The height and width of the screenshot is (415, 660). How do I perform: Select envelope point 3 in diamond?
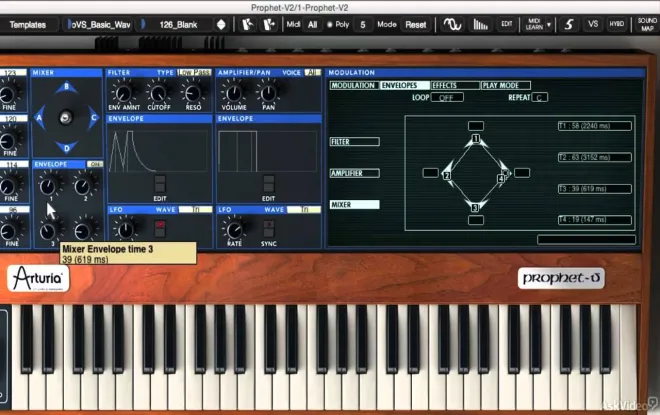475,207
